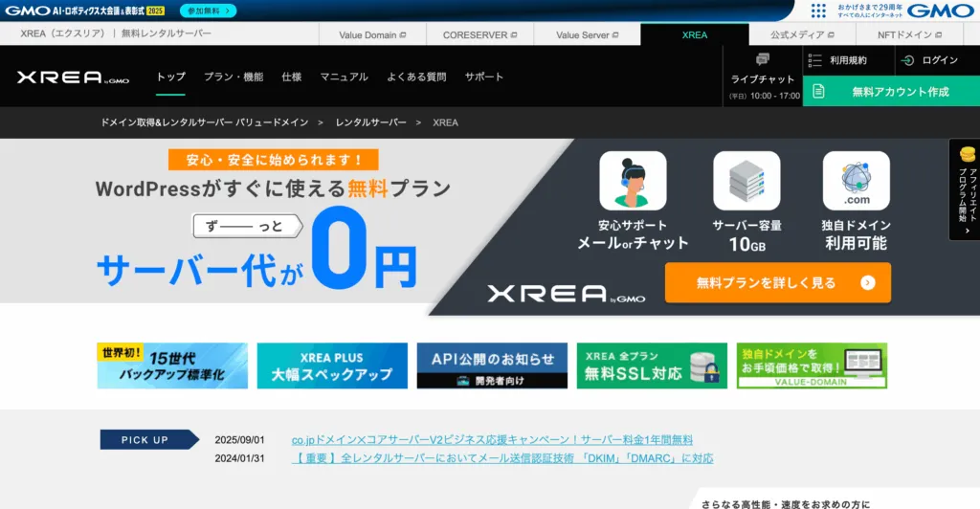980x509 pixels.
Task: Open the API公開のお知らせ banner
Action: pos(493,365)
